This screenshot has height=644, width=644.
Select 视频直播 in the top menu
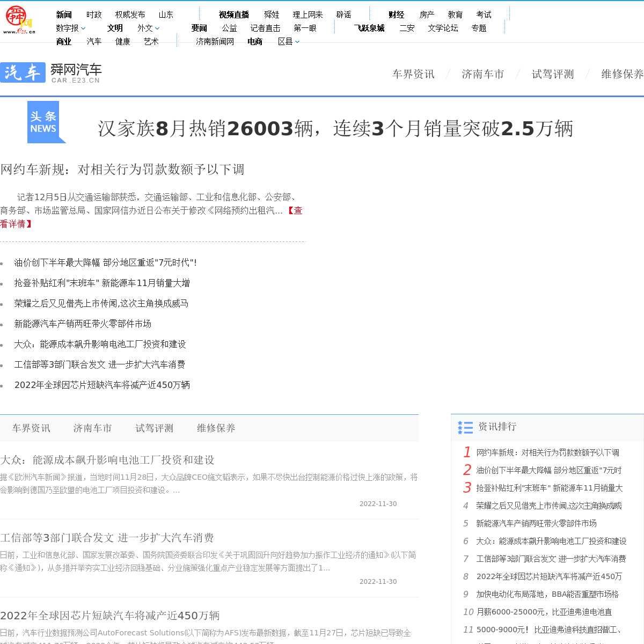(234, 15)
